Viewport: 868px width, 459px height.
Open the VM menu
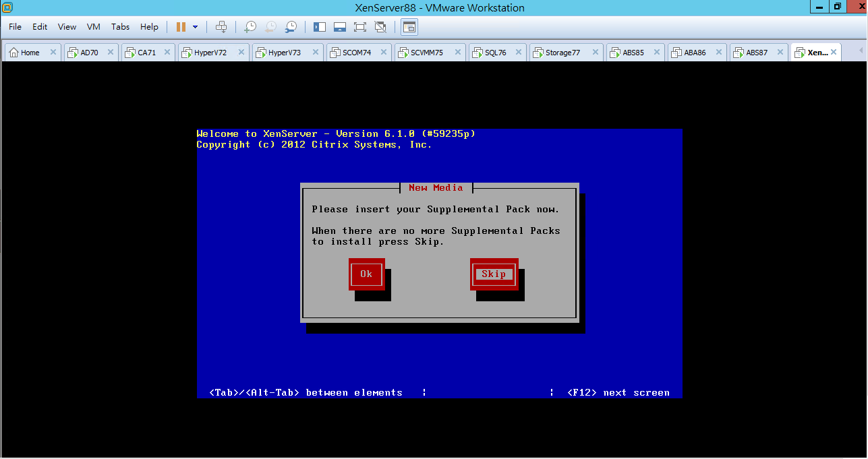click(94, 27)
